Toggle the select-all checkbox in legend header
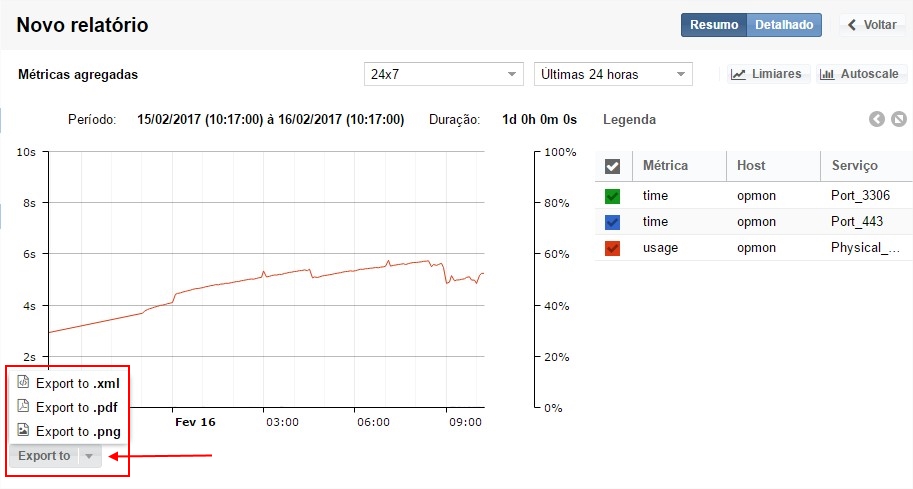 point(613,166)
